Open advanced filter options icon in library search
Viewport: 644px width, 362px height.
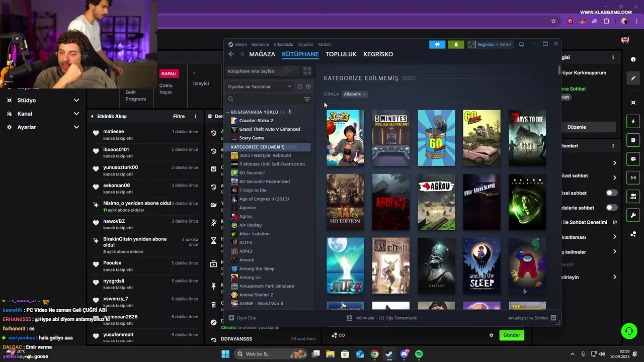click(307, 99)
